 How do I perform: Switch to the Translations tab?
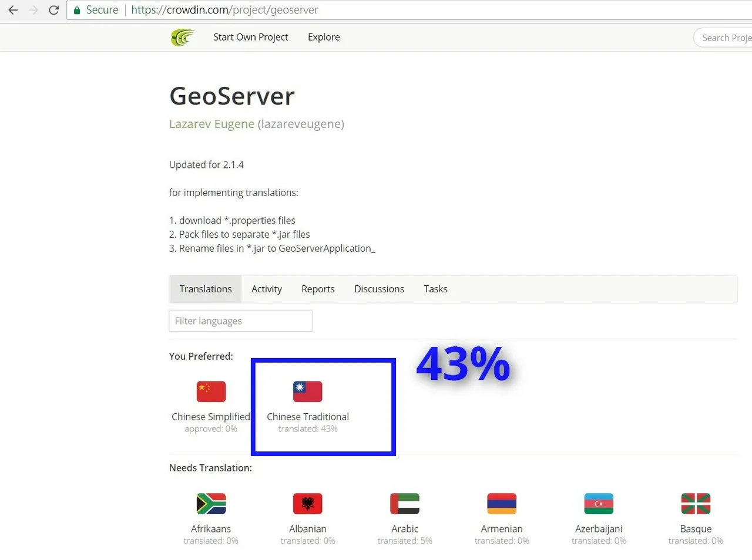pos(206,289)
